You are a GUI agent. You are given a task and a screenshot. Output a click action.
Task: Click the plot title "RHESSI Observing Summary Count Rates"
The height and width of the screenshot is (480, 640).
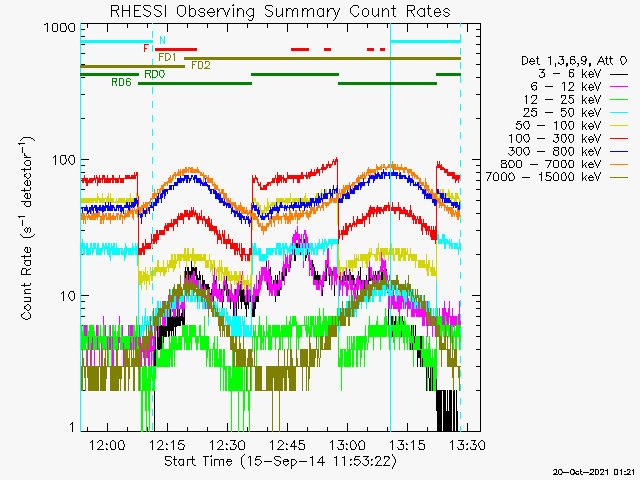pyautogui.click(x=280, y=11)
